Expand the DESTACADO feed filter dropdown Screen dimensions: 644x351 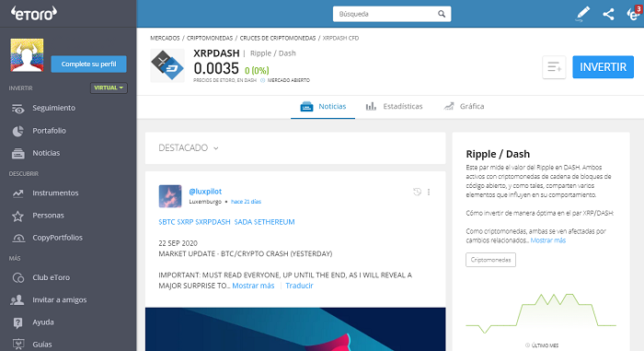[x=189, y=147]
